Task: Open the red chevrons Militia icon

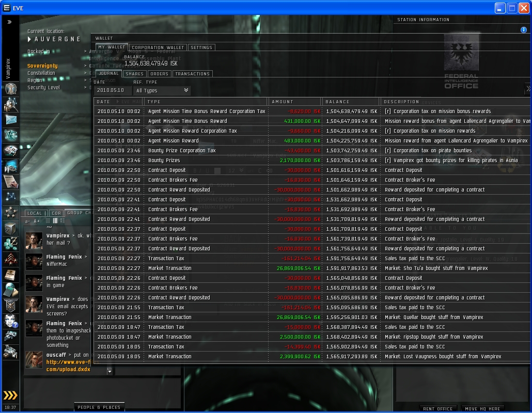Action: (x=10, y=259)
